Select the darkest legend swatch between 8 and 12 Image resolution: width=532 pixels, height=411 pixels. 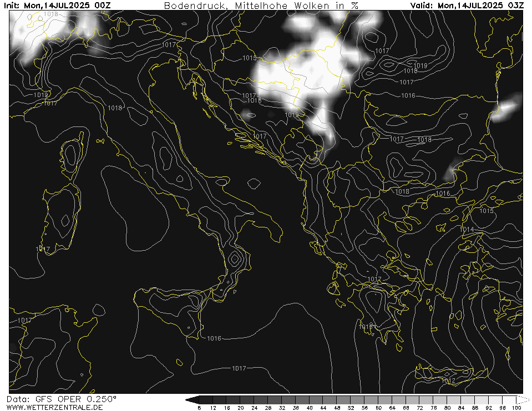pos(206,400)
